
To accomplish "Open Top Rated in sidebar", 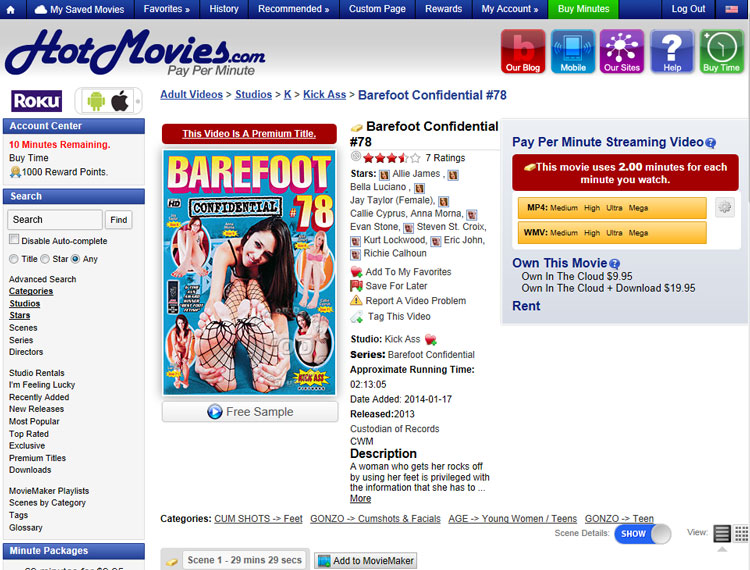I will (x=29, y=434).
